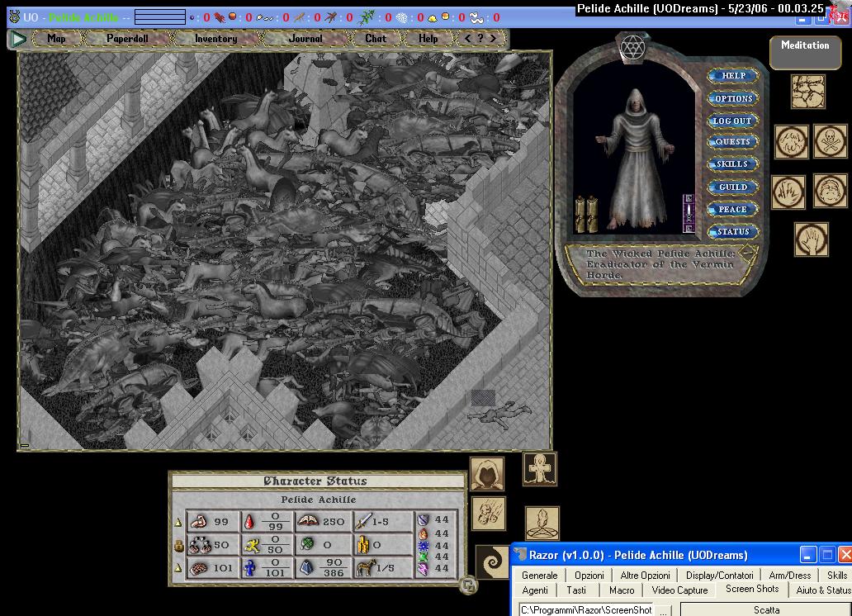Click the brain intelligence icon
Viewport: 852px width, 616px height.
199,568
